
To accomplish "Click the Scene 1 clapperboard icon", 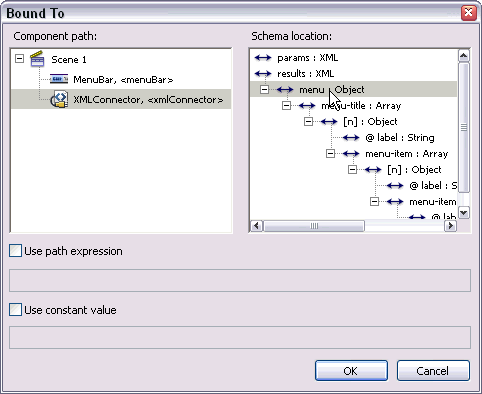I will pyautogui.click(x=37, y=59).
